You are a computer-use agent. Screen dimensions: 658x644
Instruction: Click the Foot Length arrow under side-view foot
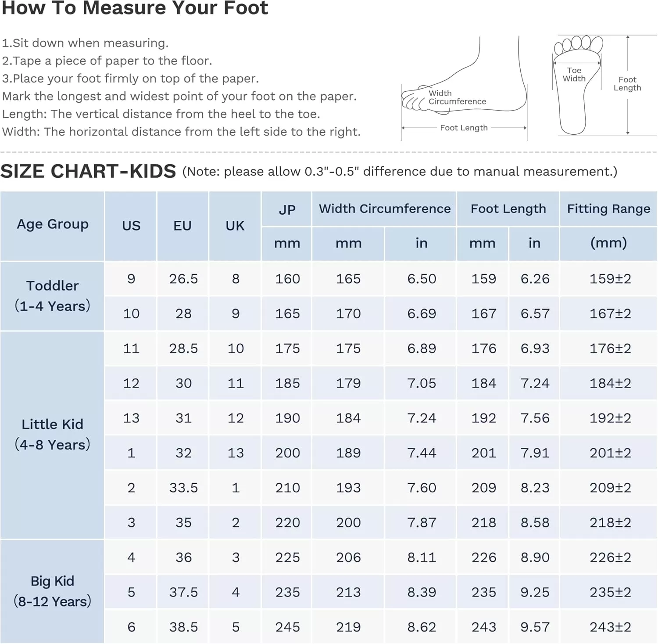click(464, 128)
